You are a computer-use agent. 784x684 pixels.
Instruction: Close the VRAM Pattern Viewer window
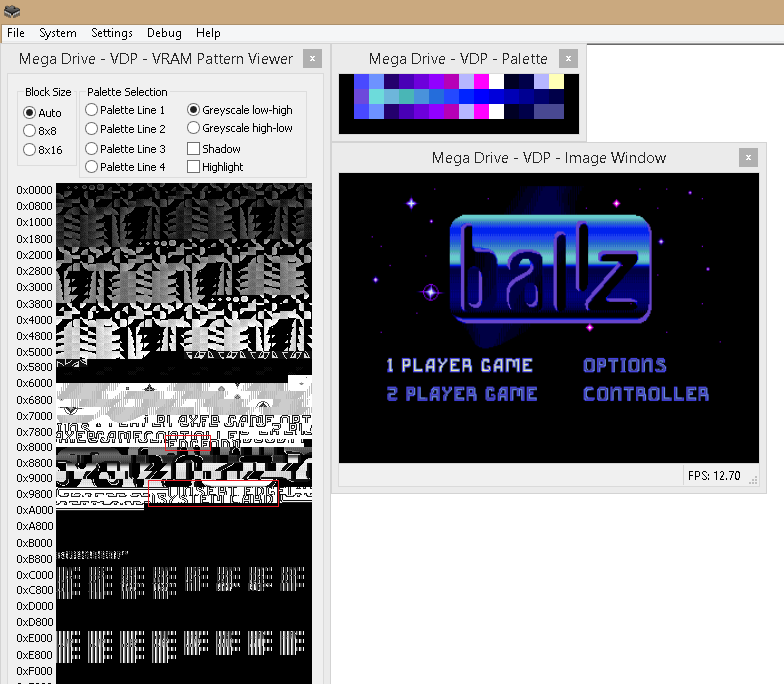[x=312, y=58]
